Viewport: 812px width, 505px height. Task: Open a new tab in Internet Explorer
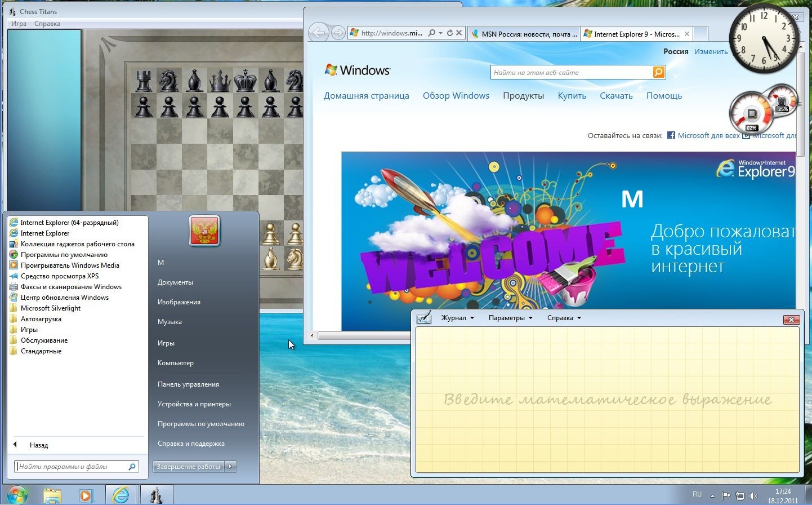point(701,34)
